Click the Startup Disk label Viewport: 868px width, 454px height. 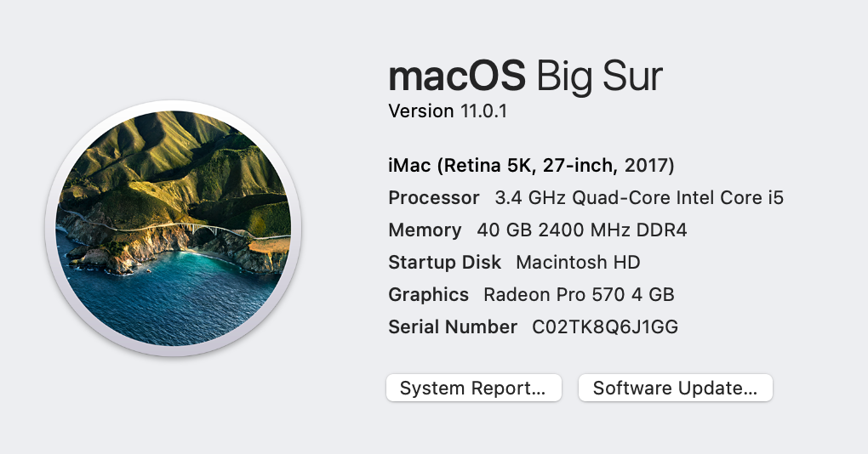(444, 263)
